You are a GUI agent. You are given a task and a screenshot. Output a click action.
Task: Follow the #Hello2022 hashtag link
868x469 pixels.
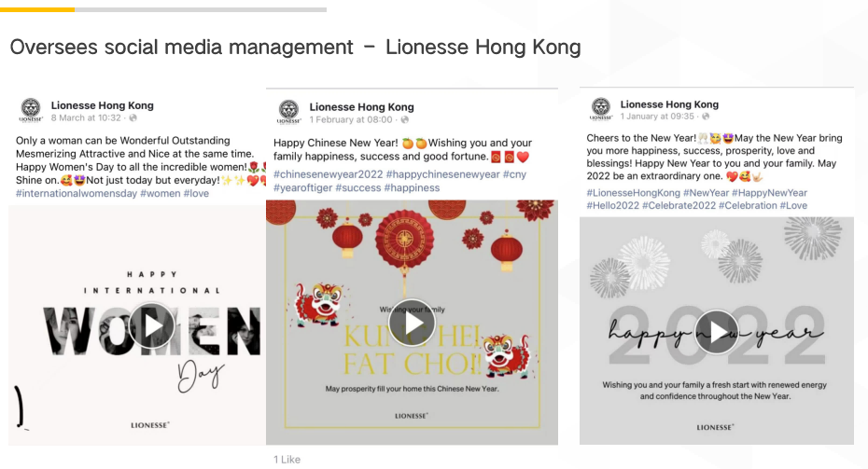click(613, 206)
